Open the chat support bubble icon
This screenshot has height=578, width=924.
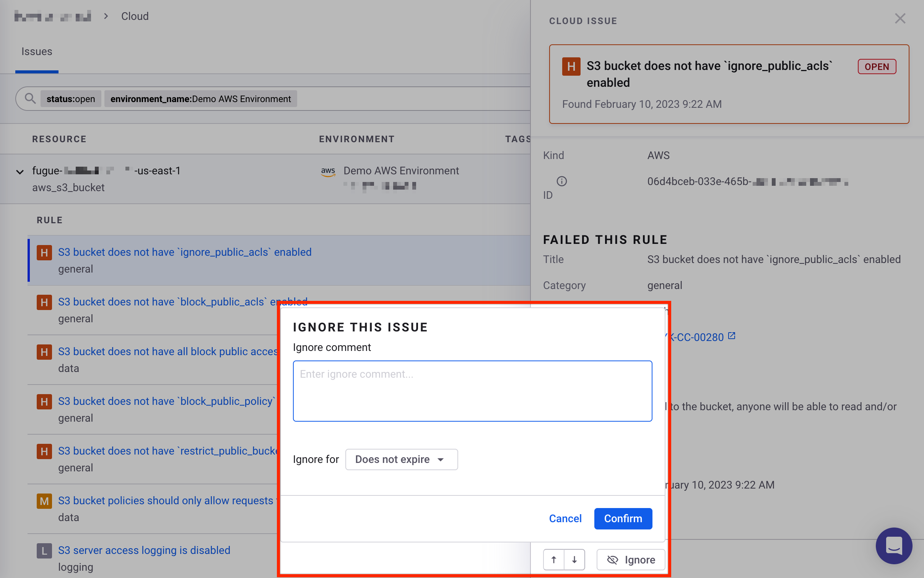(x=894, y=546)
